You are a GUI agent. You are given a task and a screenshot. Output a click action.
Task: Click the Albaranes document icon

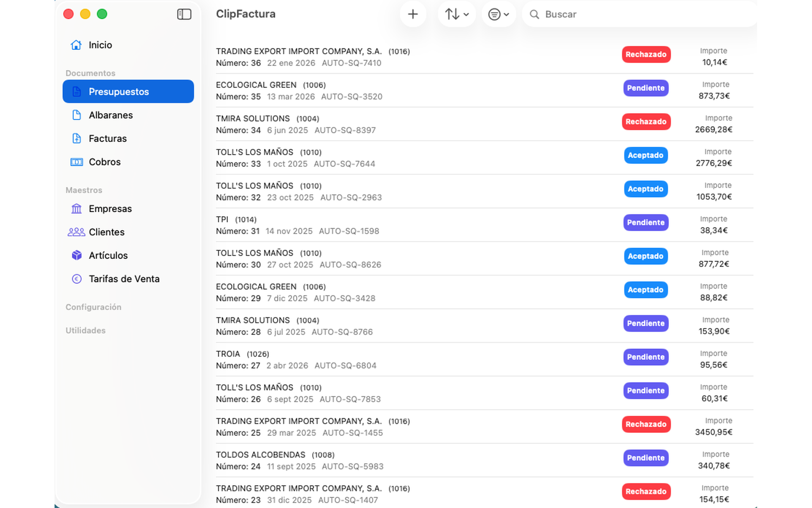76,115
